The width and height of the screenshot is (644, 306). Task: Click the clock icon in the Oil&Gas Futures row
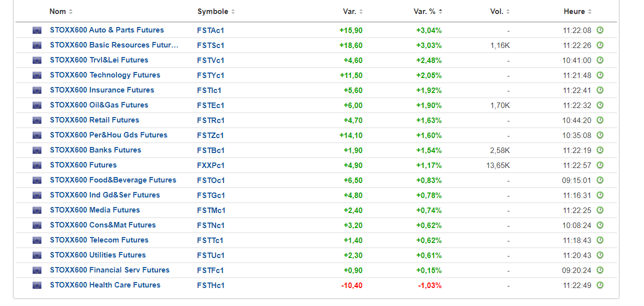coord(600,105)
